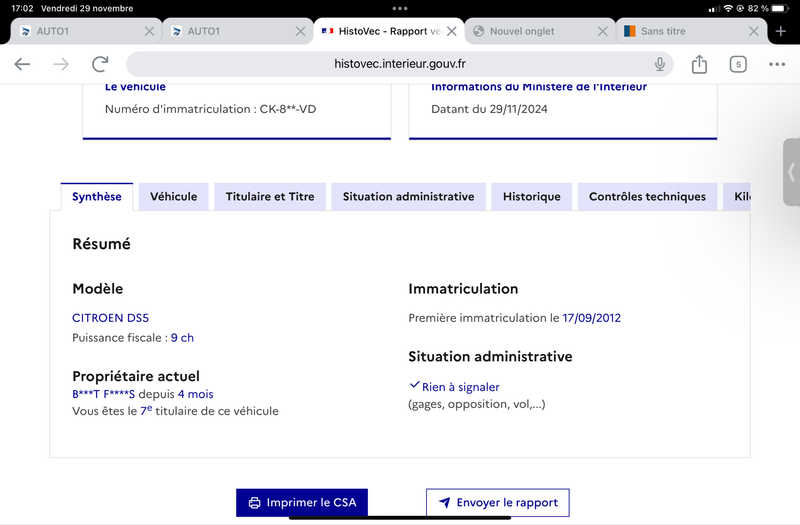Open the Véhicule tab

coord(173,196)
